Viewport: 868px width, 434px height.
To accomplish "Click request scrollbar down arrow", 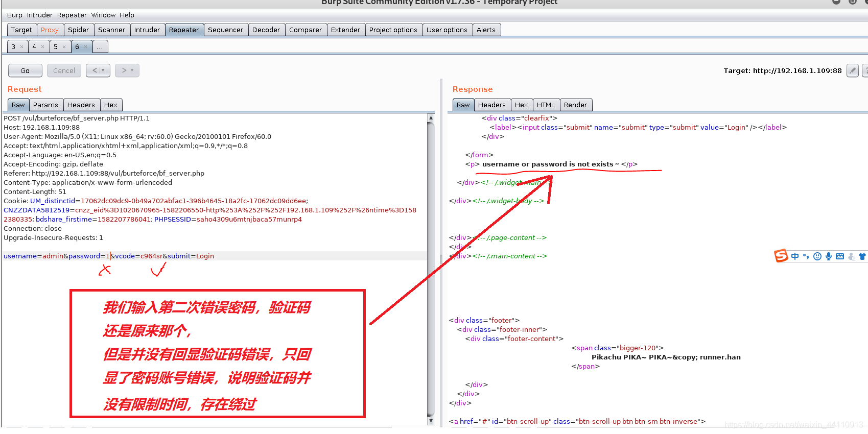I will coord(431,421).
